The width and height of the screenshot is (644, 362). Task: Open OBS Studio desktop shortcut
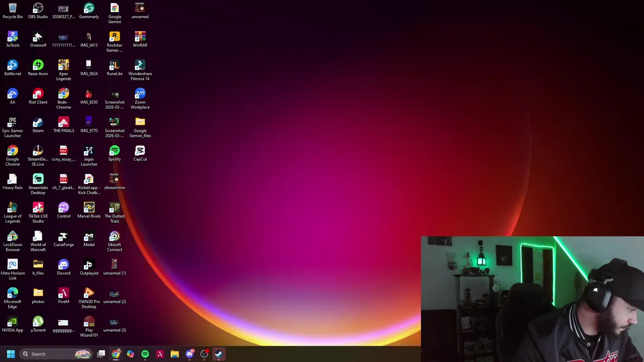tap(38, 11)
